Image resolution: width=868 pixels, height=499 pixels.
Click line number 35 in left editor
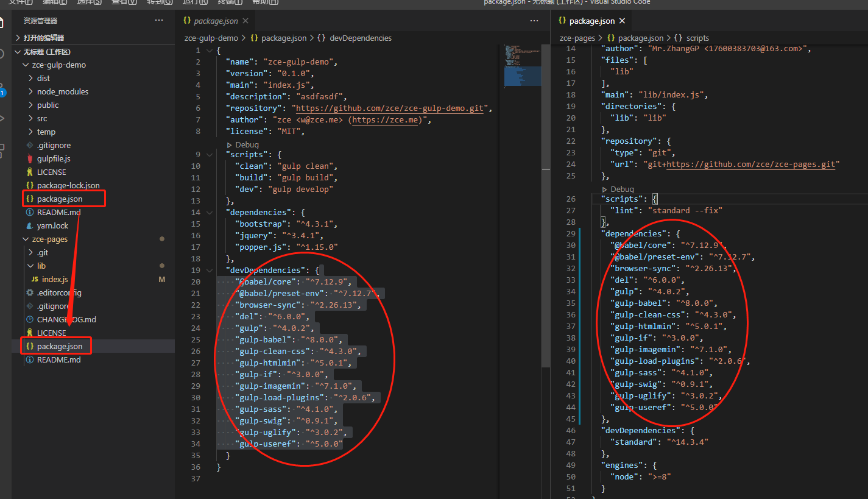(x=196, y=455)
